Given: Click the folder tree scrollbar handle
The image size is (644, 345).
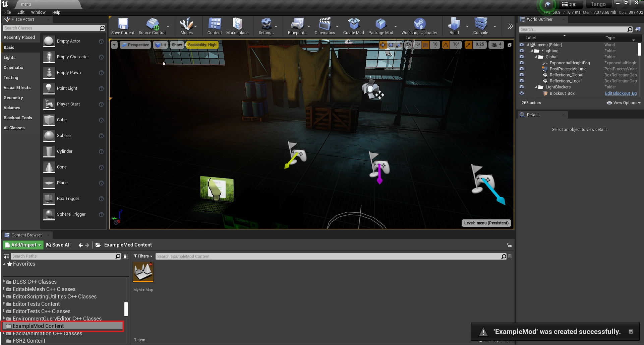Looking at the screenshot, I should 126,309.
